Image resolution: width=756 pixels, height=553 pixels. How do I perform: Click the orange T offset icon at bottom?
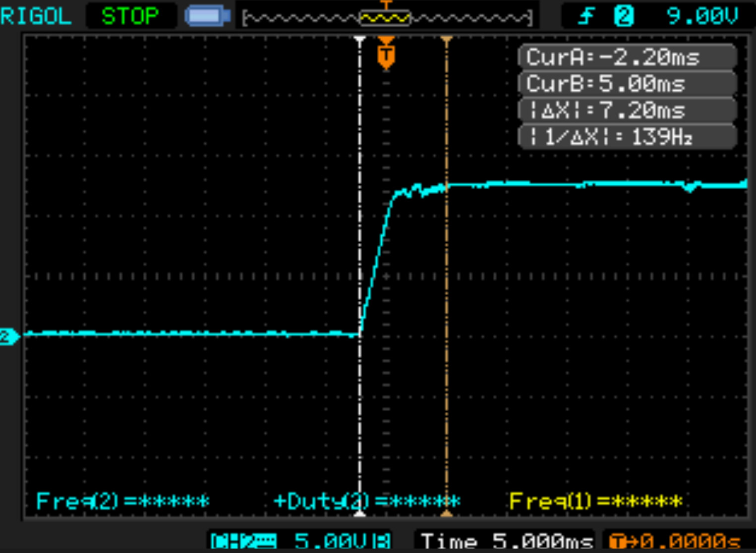tap(616, 541)
